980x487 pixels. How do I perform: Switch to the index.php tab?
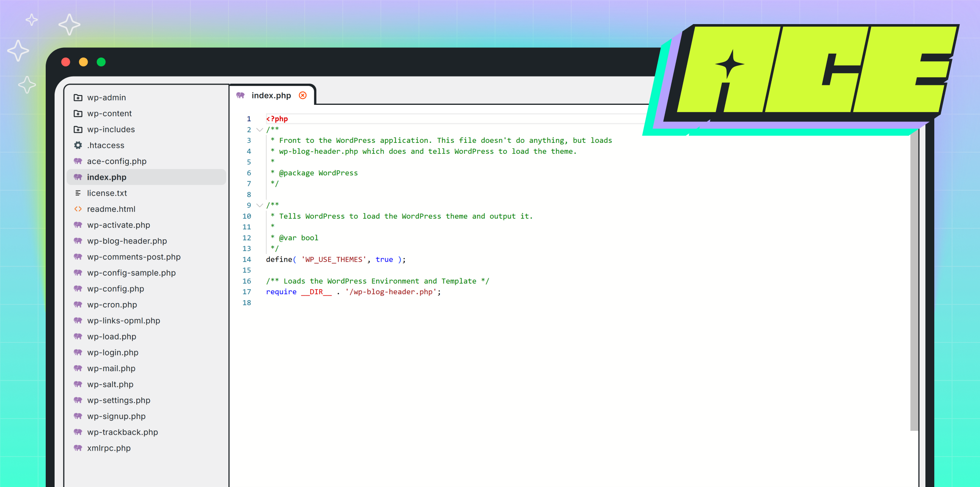[271, 96]
